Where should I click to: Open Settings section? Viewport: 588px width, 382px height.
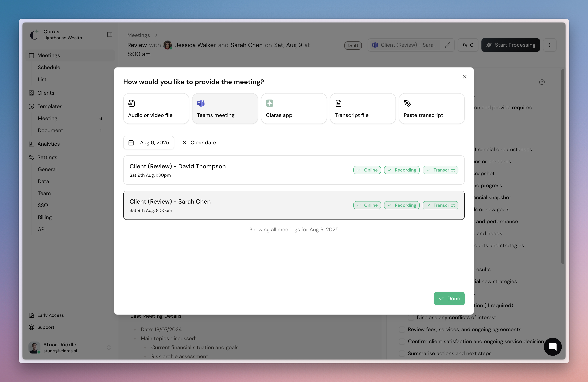pos(47,157)
